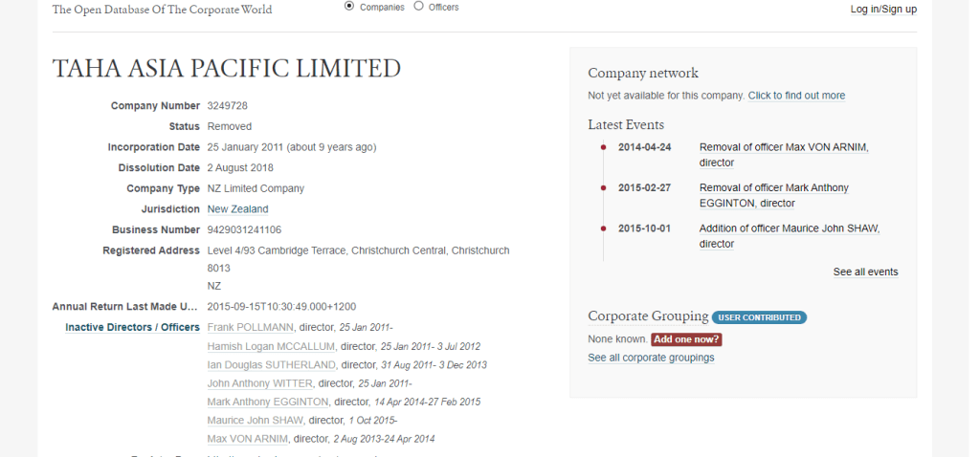Open Max VON ARNIM officer link in directors list
This screenshot has height=457, width=980.
[248, 439]
